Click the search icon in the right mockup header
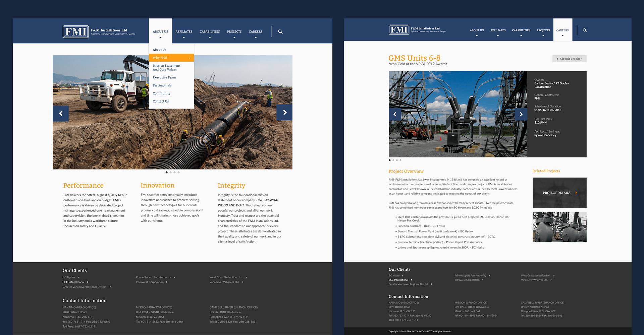644x335 pixels. pos(585,30)
